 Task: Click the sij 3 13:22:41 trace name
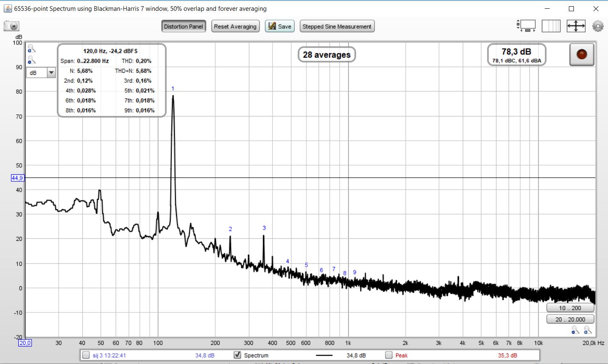coord(109,355)
